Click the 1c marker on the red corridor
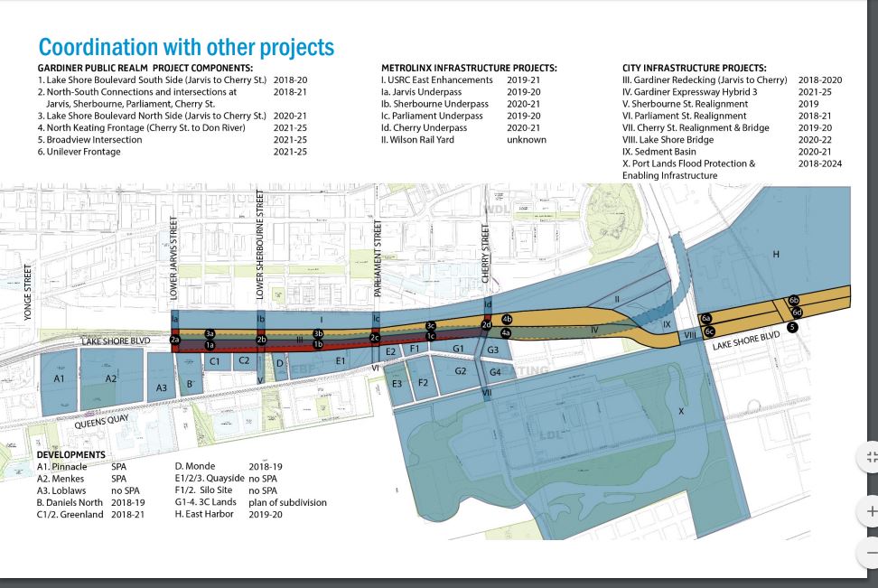 429,334
